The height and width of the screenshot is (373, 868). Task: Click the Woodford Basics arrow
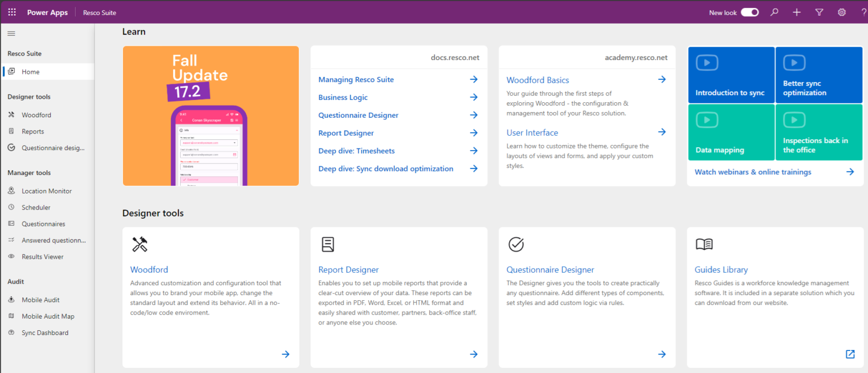661,80
